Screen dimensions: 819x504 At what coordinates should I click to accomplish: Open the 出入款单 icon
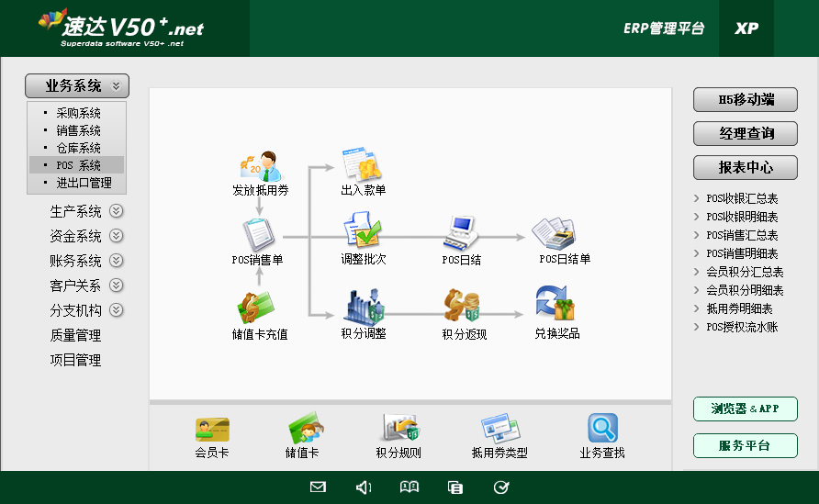pos(363,164)
